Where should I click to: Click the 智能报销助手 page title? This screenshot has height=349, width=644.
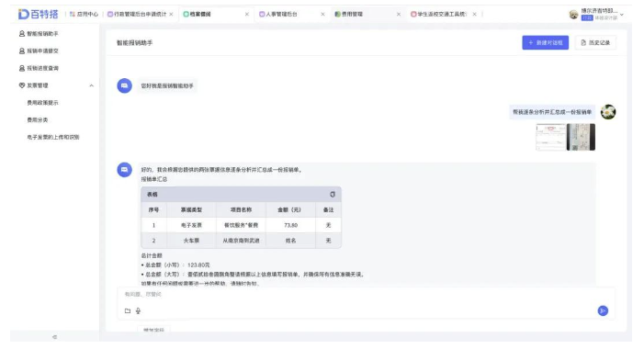pyautogui.click(x=135, y=42)
